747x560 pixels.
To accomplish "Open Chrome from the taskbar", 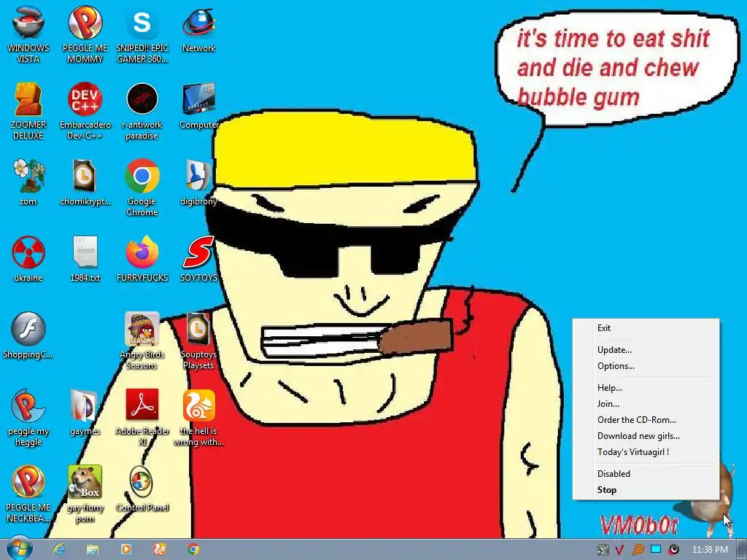I will 193,550.
